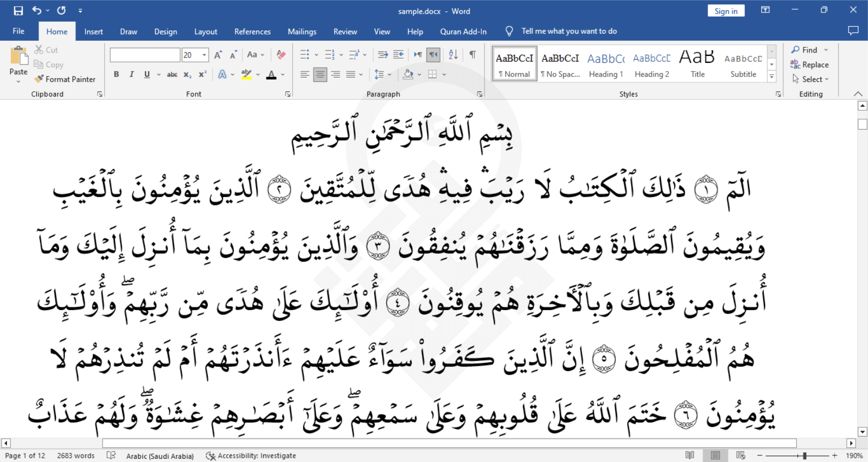Toggle Bold formatting

tap(116, 74)
